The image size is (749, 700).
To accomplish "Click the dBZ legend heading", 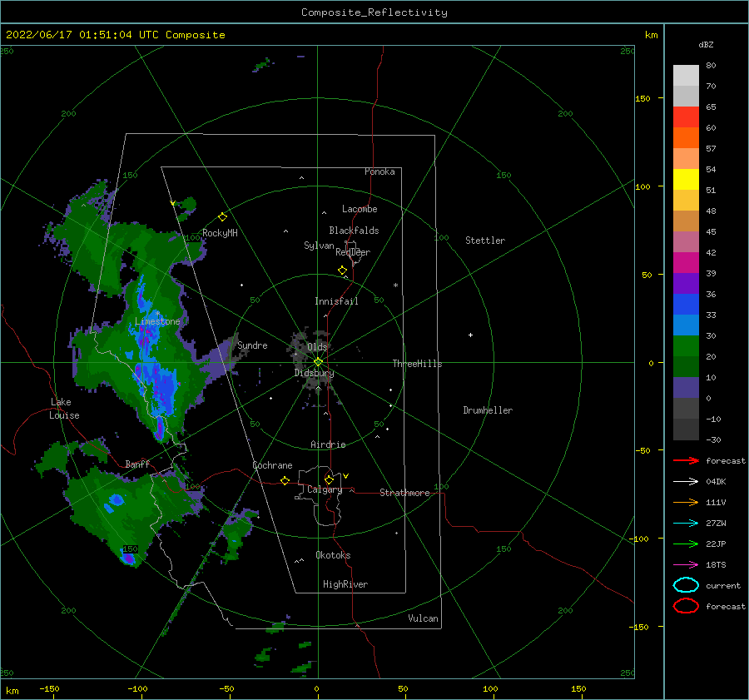I will click(706, 44).
